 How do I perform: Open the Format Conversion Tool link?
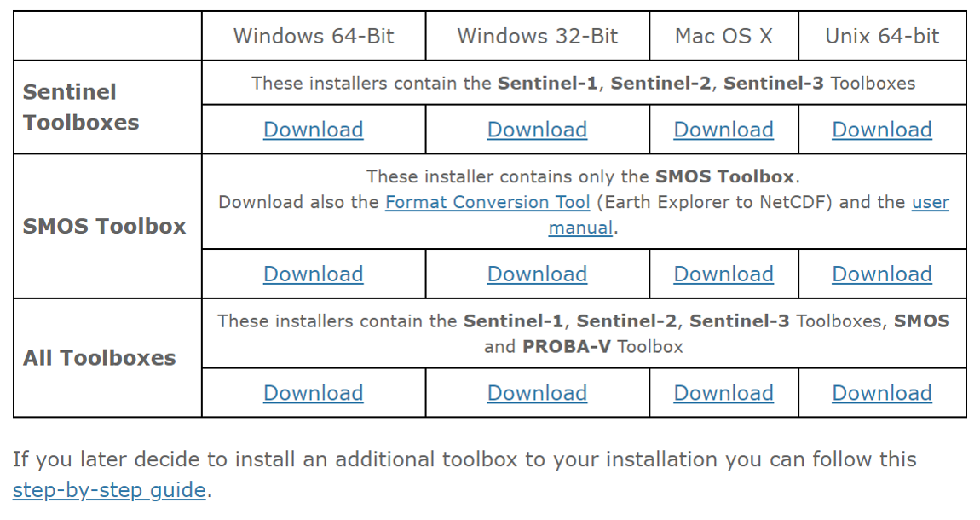click(487, 202)
